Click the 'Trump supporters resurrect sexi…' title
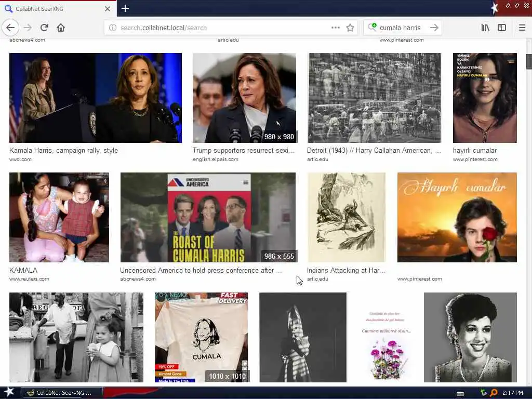Screen dimensions: 532x399 (x=244, y=150)
